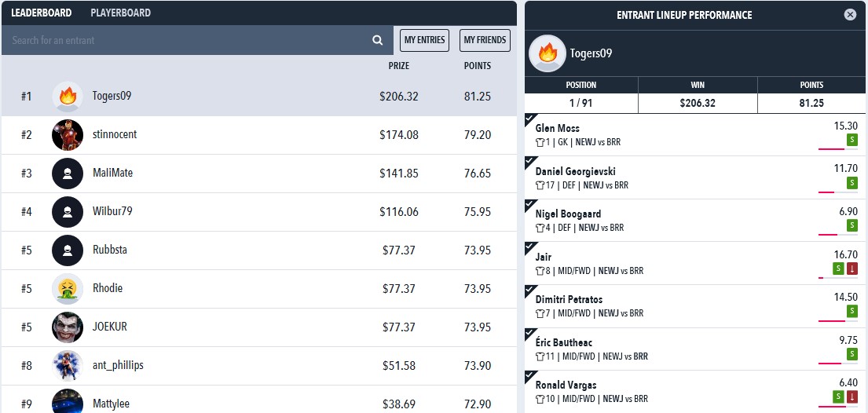Switch to the Leaderboard tab
The width and height of the screenshot is (868, 413).
(x=42, y=13)
